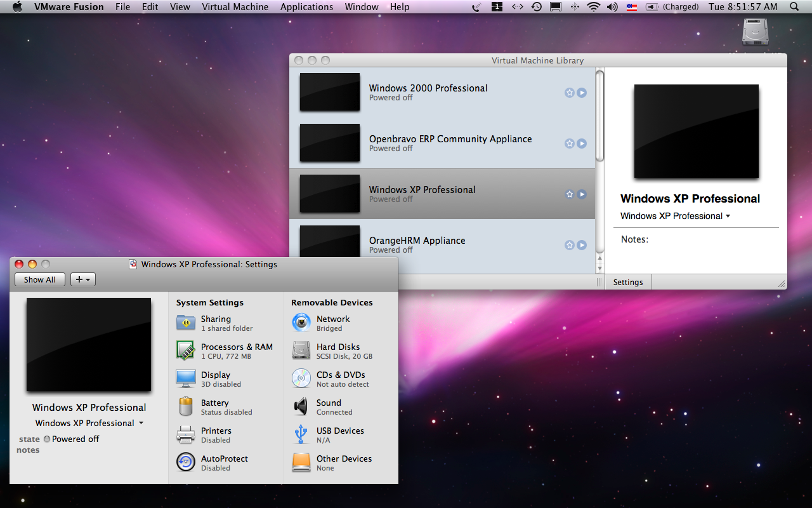Open the hard drive icon on desktop

pyautogui.click(x=755, y=32)
